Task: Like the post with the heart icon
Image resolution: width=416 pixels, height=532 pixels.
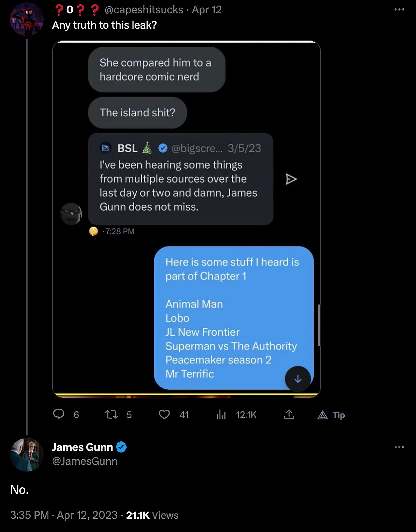Action: [164, 414]
